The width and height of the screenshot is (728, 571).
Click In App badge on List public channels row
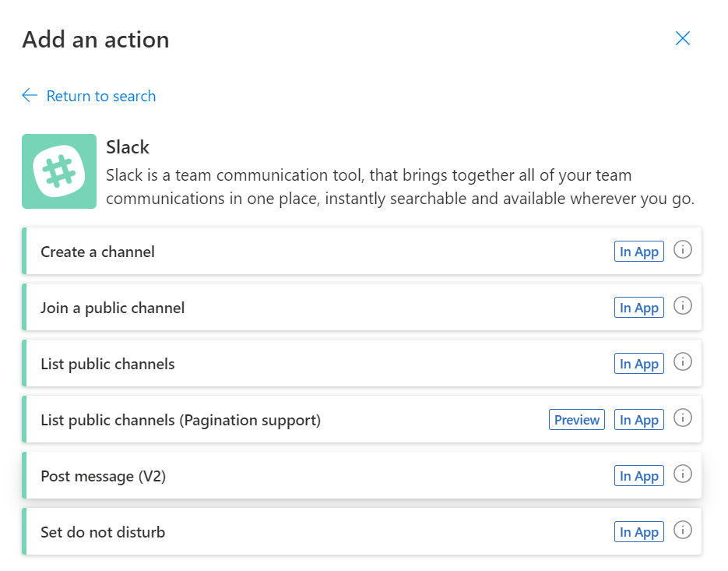tap(639, 364)
